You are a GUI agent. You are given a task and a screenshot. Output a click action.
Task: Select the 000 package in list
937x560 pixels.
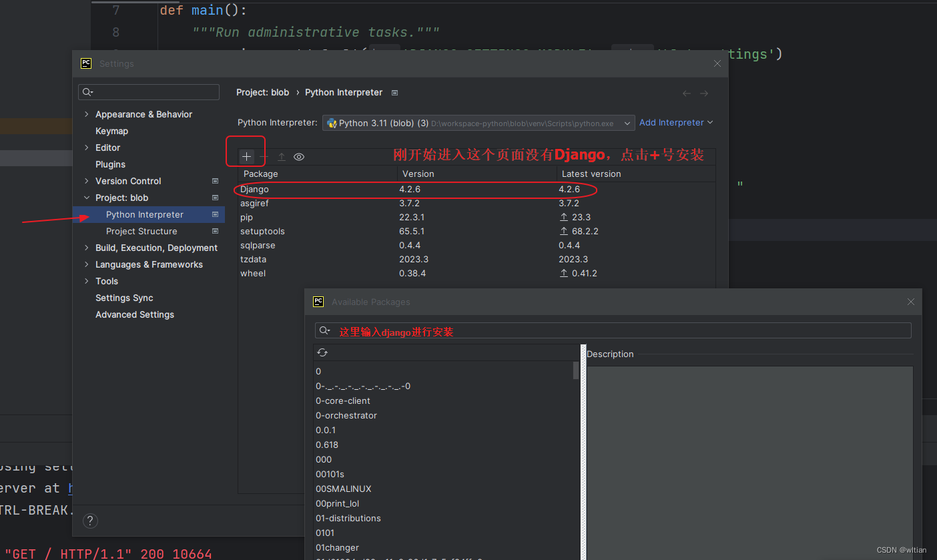click(324, 460)
